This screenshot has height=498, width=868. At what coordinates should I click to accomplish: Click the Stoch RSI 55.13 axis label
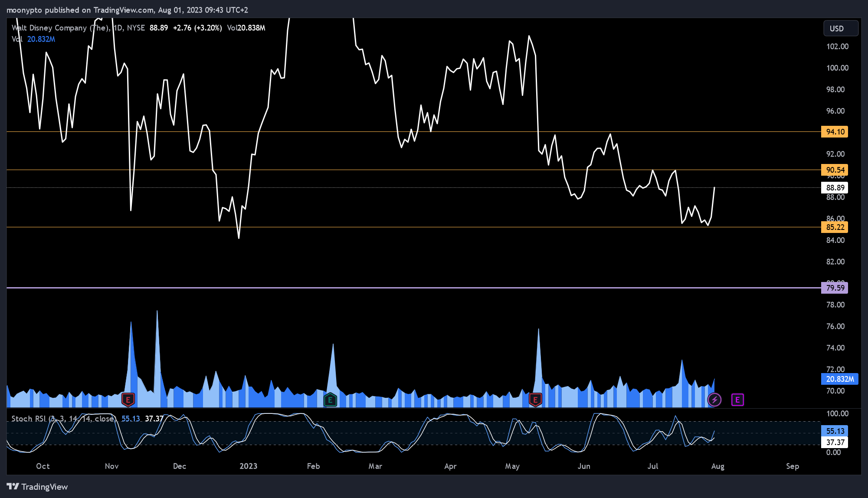point(835,431)
